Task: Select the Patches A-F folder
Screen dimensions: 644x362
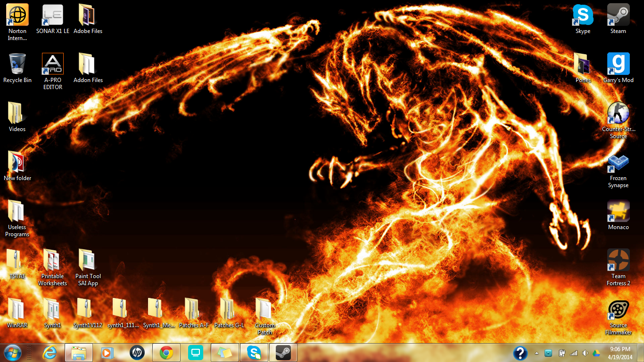Action: pyautogui.click(x=193, y=310)
